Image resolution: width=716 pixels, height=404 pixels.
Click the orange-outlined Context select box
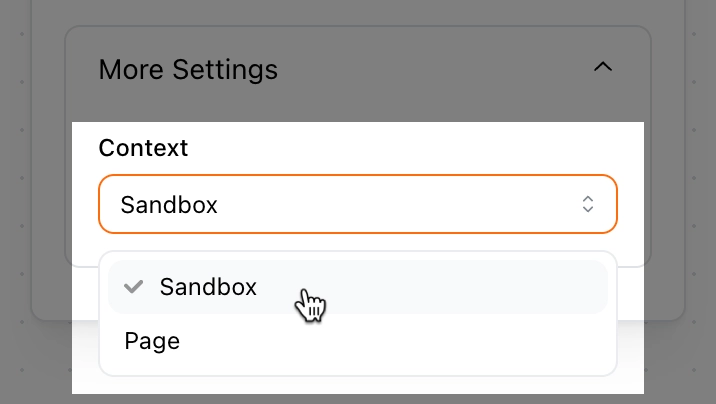357,205
